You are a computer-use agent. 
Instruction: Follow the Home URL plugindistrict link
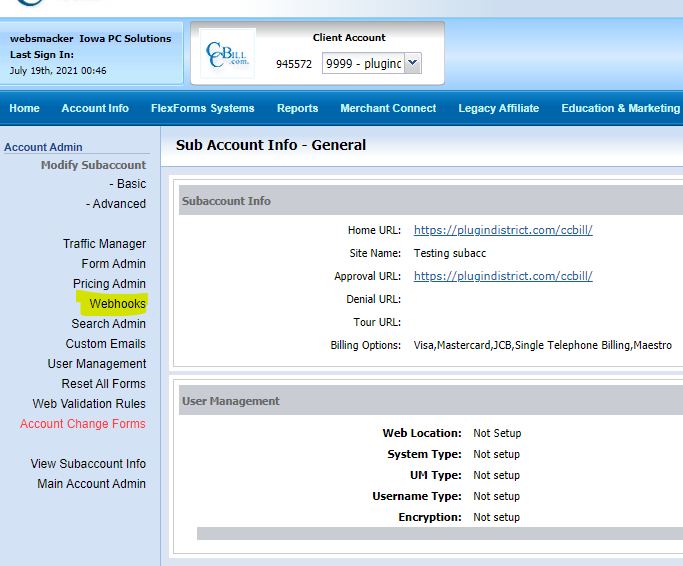coord(503,230)
